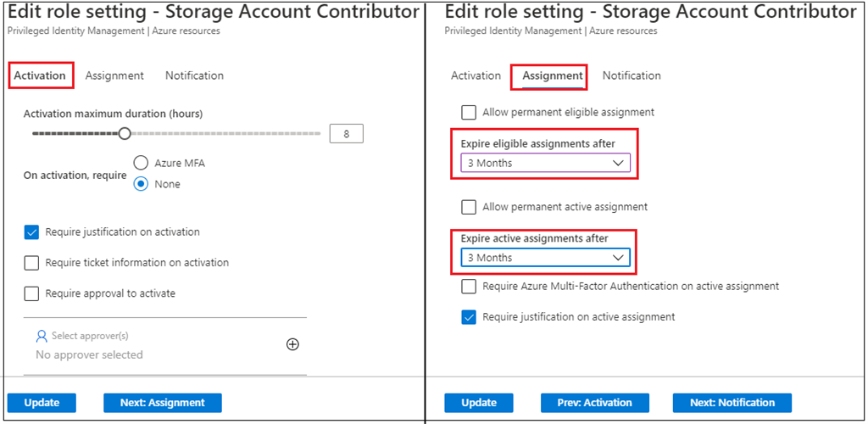Open Assignment tab in left pane
The height and width of the screenshot is (424, 868).
(x=114, y=75)
